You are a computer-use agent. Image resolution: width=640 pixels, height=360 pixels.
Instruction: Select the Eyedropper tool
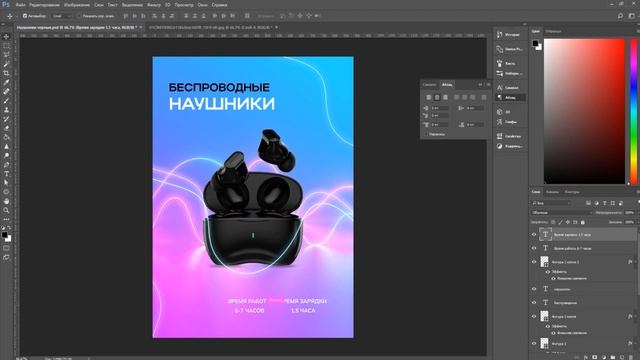click(6, 82)
